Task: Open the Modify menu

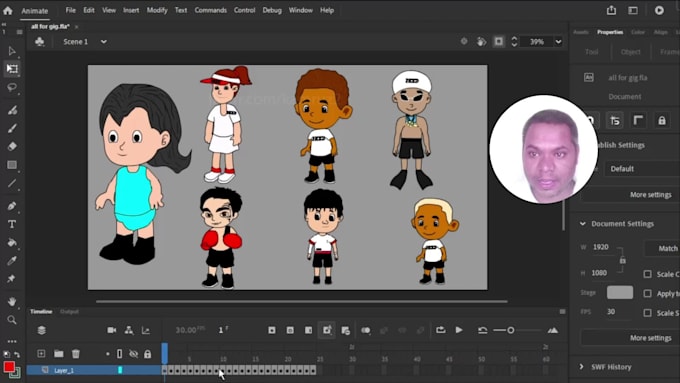Action: [x=157, y=10]
